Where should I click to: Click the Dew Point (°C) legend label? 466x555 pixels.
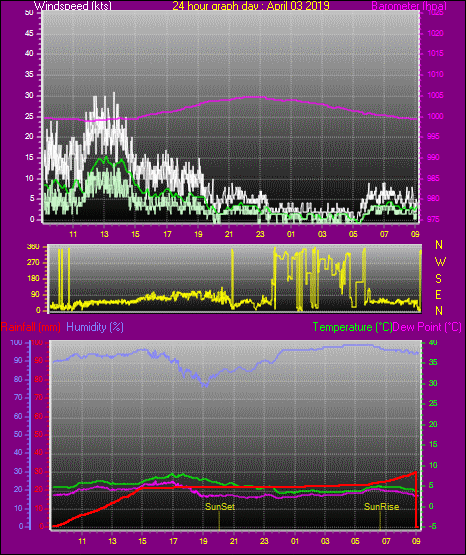[427, 327]
